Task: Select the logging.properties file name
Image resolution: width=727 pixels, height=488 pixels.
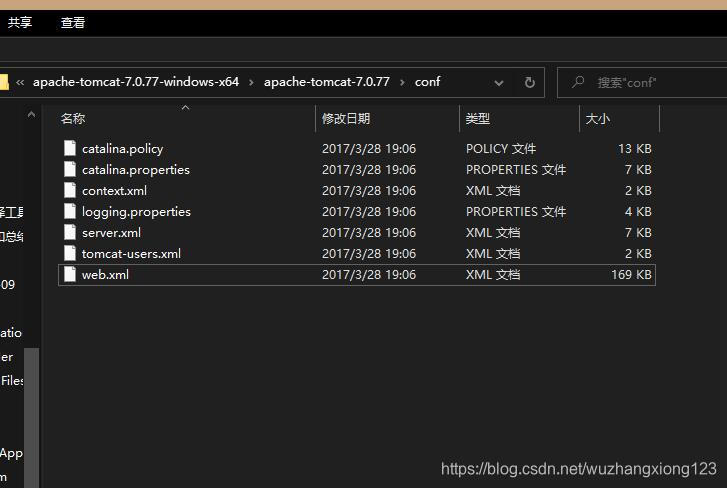Action: (136, 212)
